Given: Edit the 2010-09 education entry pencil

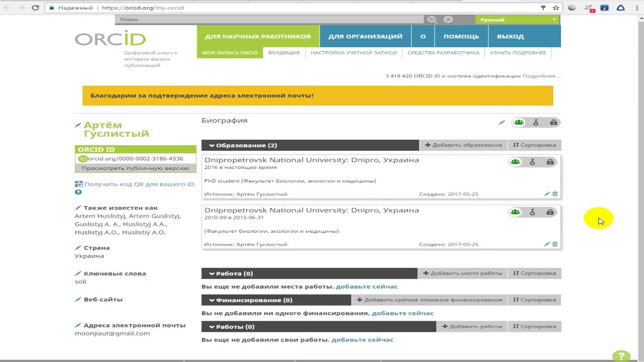Looking at the screenshot, I should point(547,244).
